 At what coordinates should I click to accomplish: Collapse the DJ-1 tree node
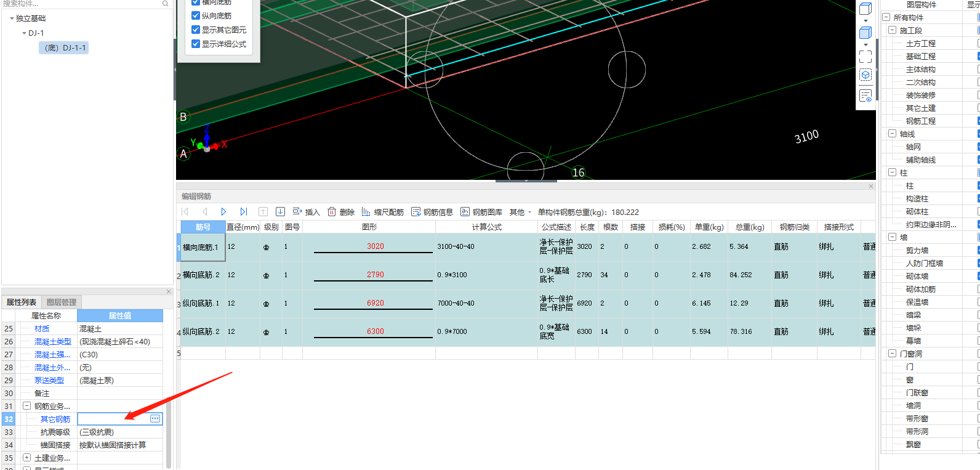pyautogui.click(x=24, y=33)
